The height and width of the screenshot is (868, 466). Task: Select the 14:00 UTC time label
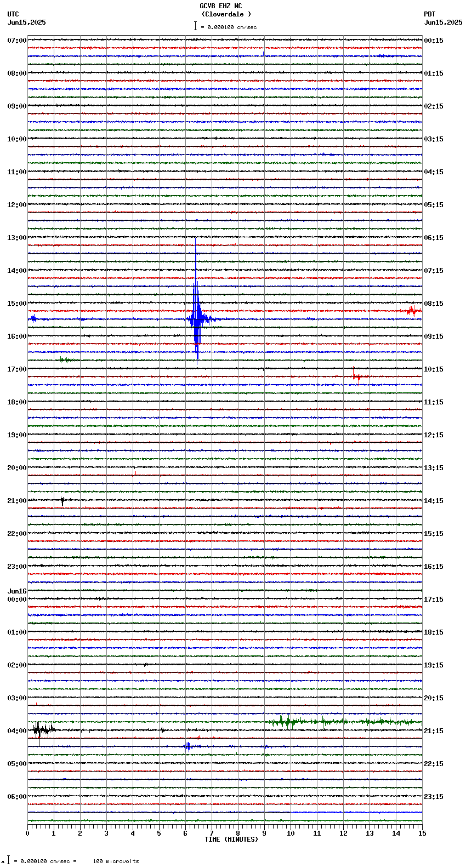[17, 271]
